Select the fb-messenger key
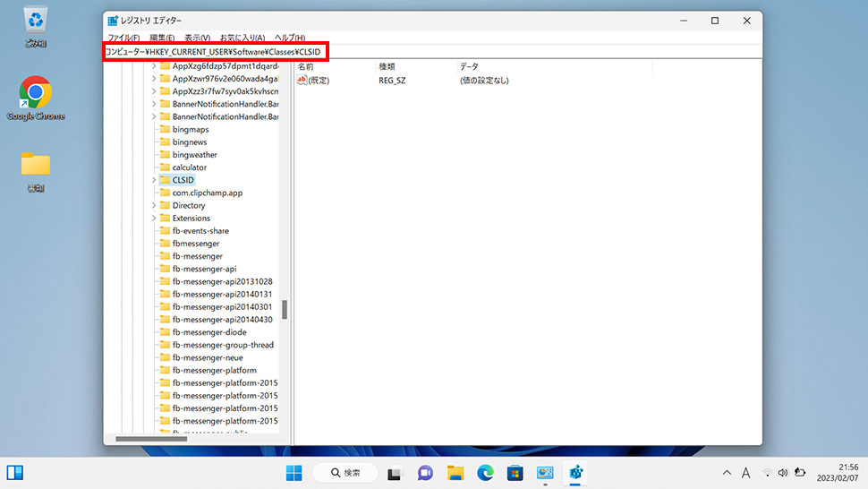Viewport: 868px width, 489px height. tap(198, 256)
